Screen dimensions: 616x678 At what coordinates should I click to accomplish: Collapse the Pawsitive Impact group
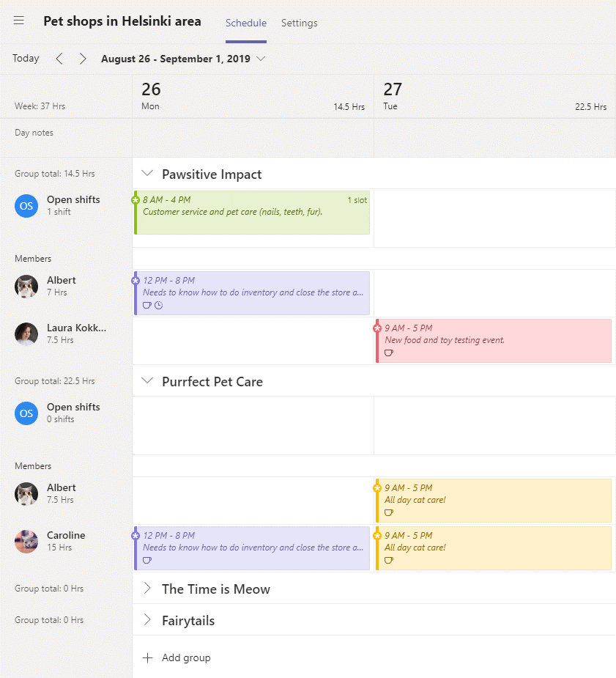coord(147,174)
